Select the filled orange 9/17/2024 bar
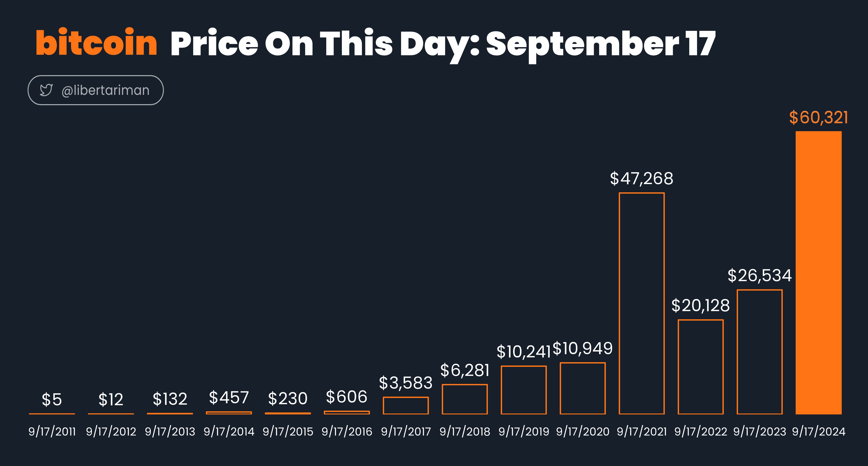The width and height of the screenshot is (868, 466). pyautogui.click(x=818, y=273)
